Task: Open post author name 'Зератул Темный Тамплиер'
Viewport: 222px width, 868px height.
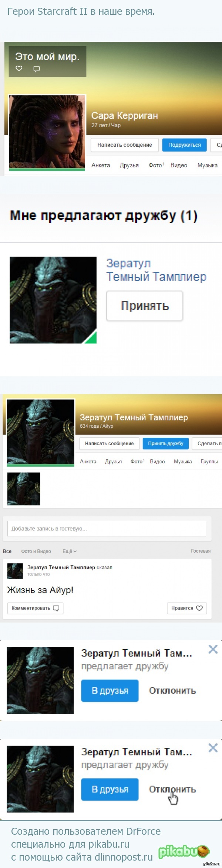Action: click(61, 567)
